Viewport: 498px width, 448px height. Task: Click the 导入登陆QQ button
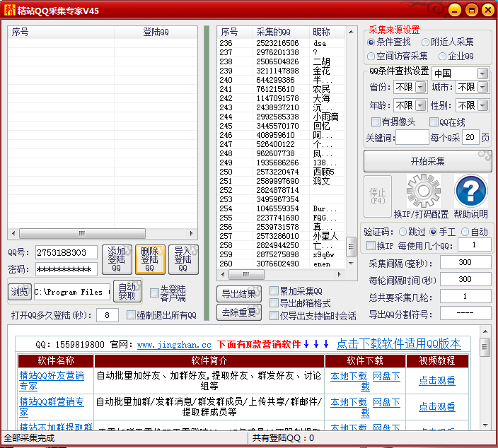pos(183,259)
